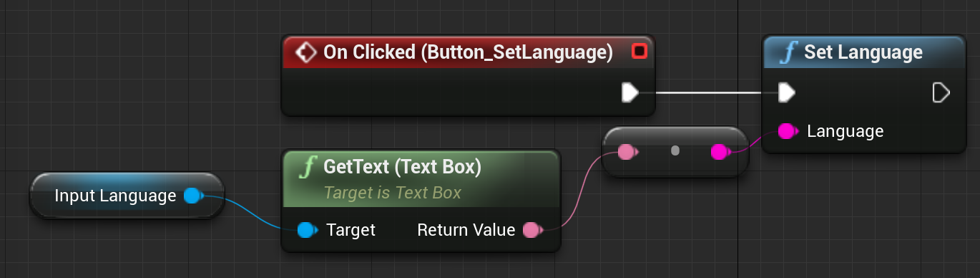The width and height of the screenshot is (980, 278).
Task: Click the On Clicked event diamond icon
Action: tap(306, 52)
